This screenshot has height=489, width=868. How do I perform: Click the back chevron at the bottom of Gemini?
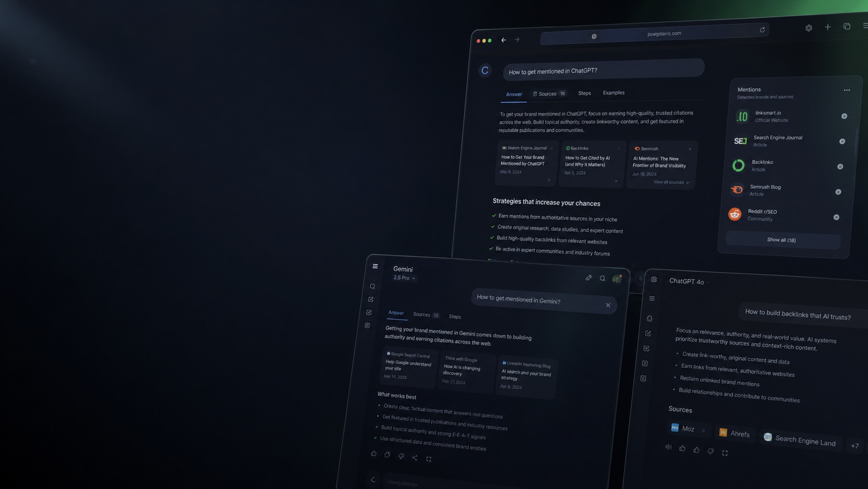point(373,480)
